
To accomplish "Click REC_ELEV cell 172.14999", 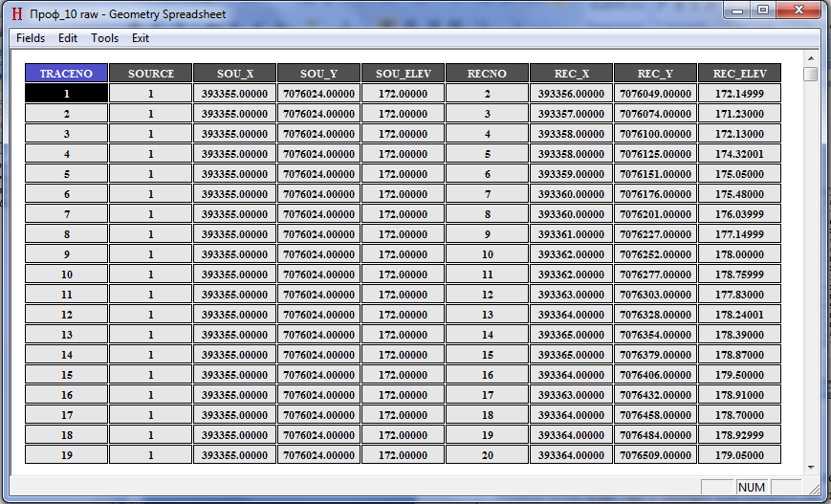I will click(x=740, y=94).
